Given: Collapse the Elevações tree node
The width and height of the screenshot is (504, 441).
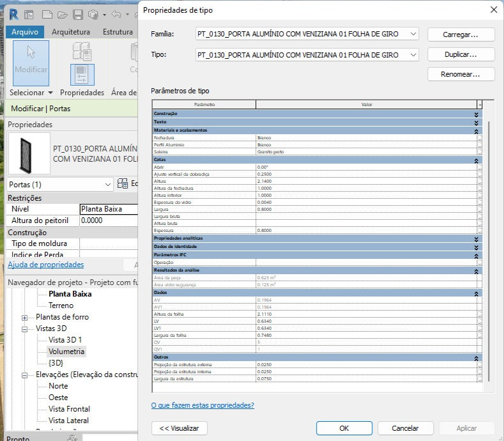Looking at the screenshot, I should click(24, 375).
